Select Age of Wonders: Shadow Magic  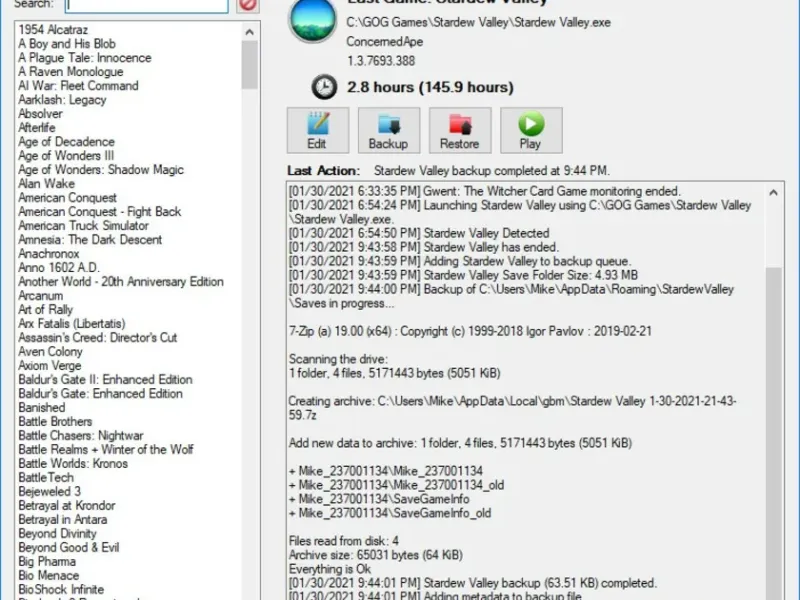101,170
